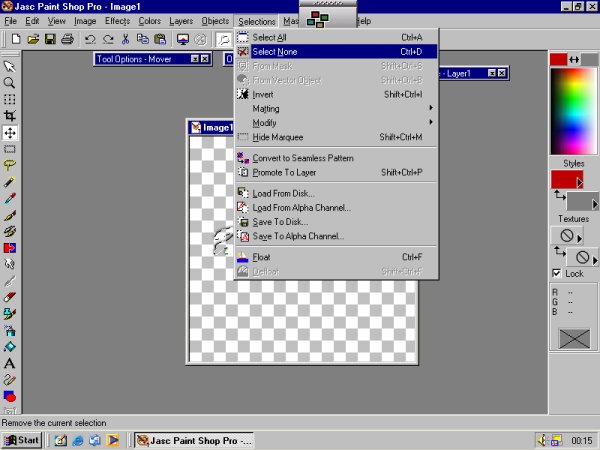Click the Flood Fill tool

[10, 346]
